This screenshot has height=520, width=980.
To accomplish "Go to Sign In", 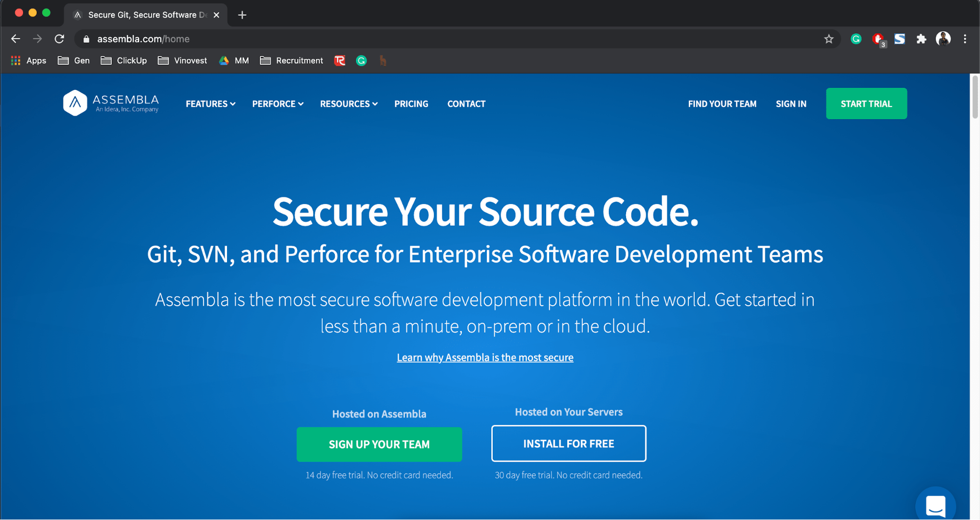I will pyautogui.click(x=791, y=104).
